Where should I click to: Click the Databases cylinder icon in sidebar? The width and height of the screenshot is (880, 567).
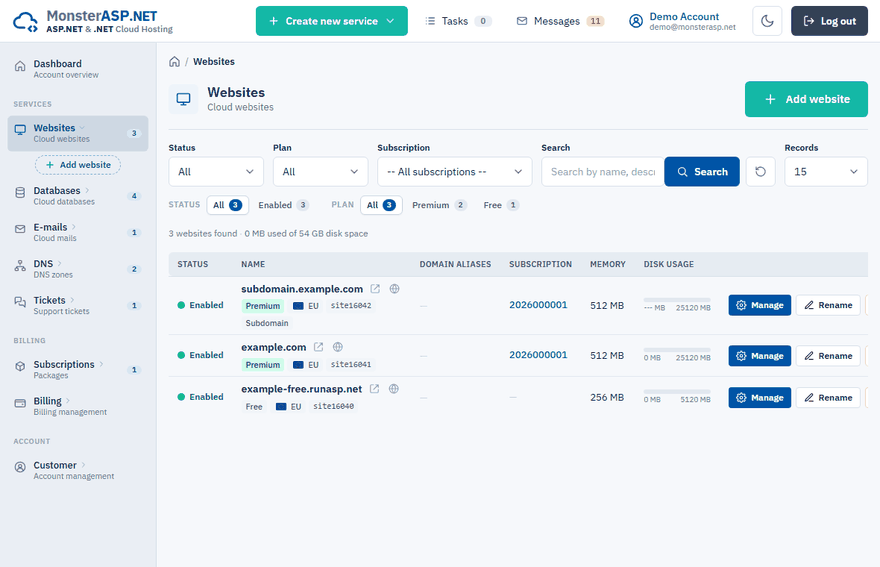coord(20,193)
